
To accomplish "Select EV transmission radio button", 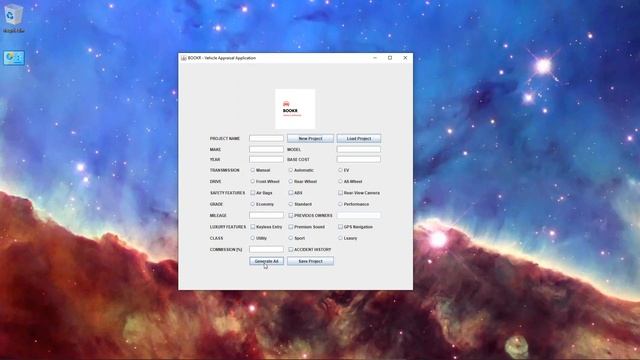I will (340, 170).
